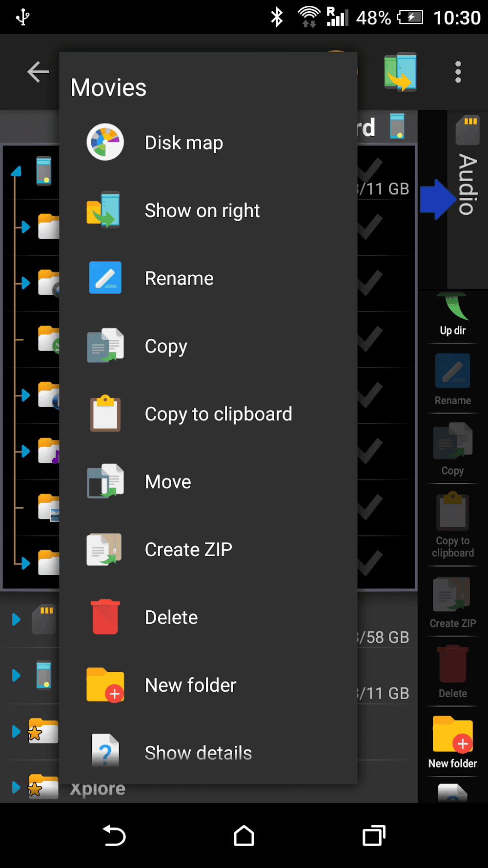
Task: Click New folder button in right sidebar
Action: [452, 742]
